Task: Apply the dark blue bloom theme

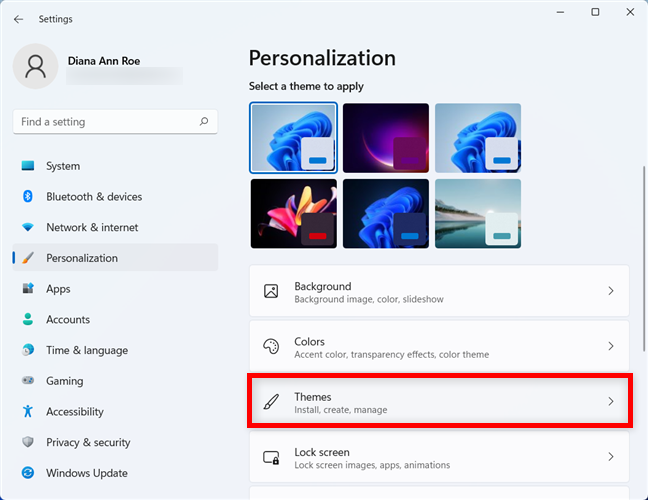Action: pyautogui.click(x=386, y=213)
